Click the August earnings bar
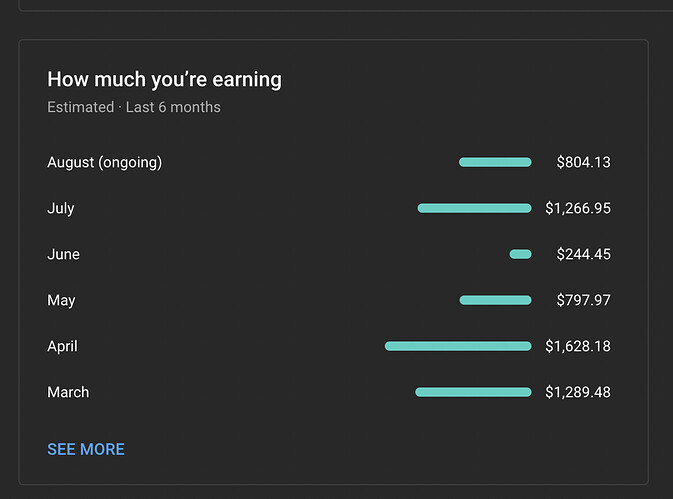This screenshot has height=499, width=673. tap(495, 162)
